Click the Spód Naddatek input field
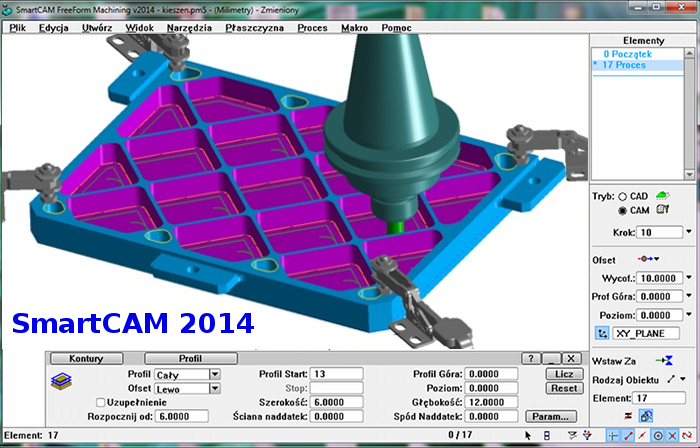 coord(491,416)
